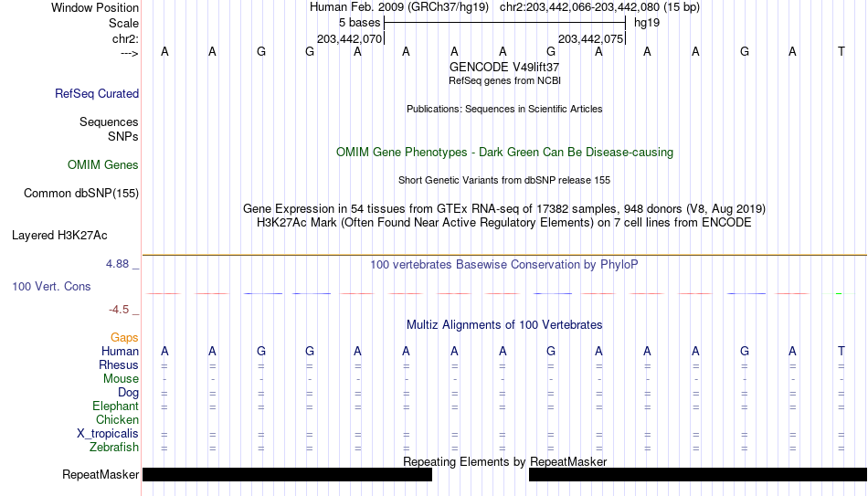Screen dimensions: 868x496
Task: Click the Sequences label
Action: coord(109,121)
